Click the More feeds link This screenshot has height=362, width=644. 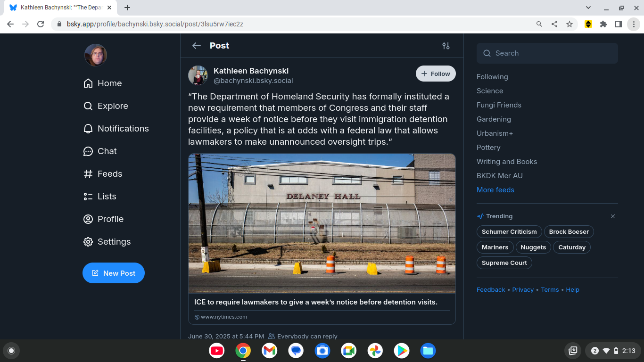[495, 190]
